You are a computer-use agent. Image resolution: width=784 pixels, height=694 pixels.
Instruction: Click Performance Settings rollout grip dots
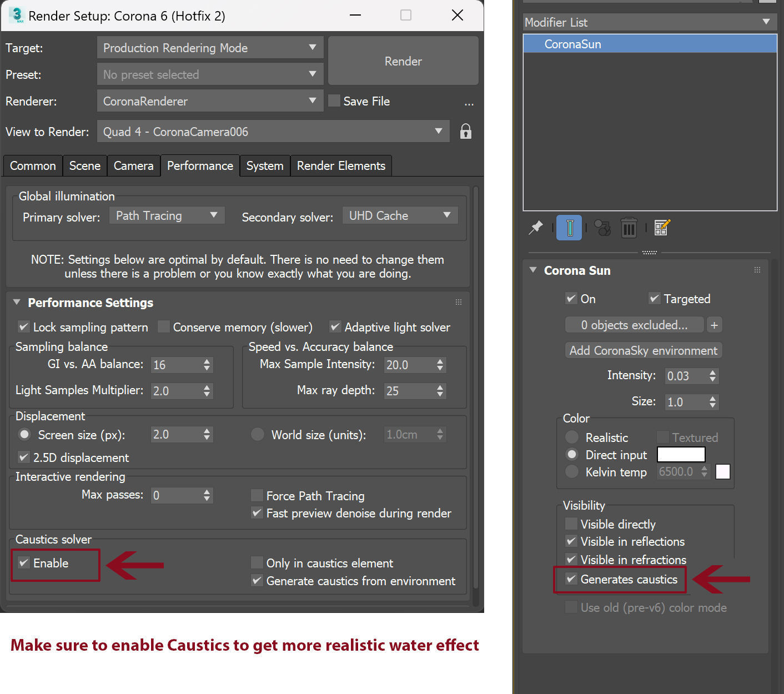tap(459, 302)
